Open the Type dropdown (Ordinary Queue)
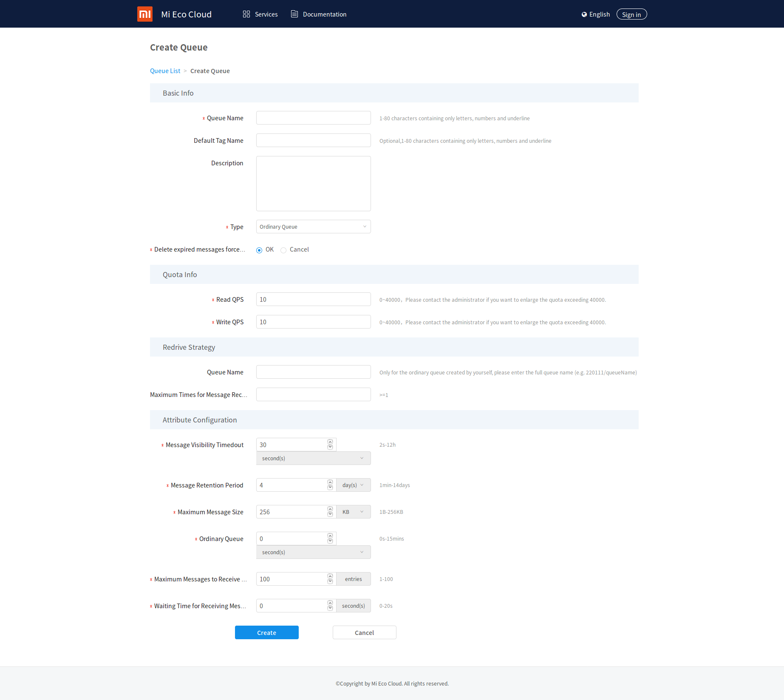 [314, 227]
